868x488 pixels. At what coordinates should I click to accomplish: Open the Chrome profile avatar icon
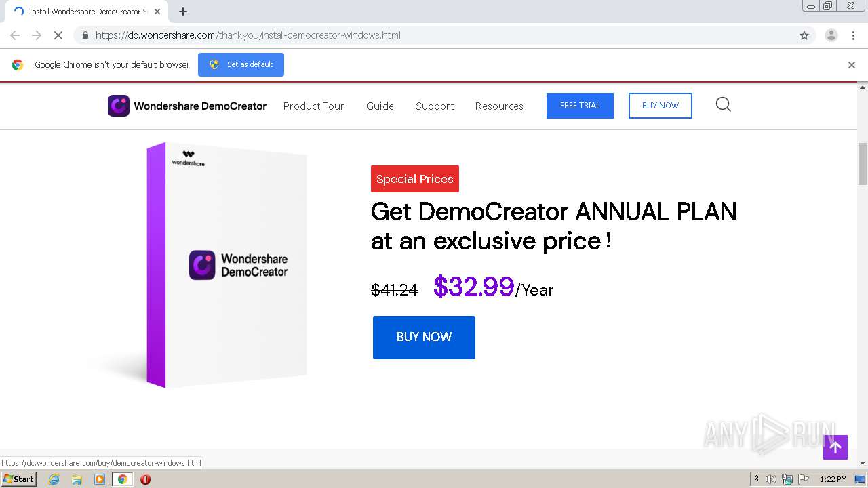coord(831,35)
